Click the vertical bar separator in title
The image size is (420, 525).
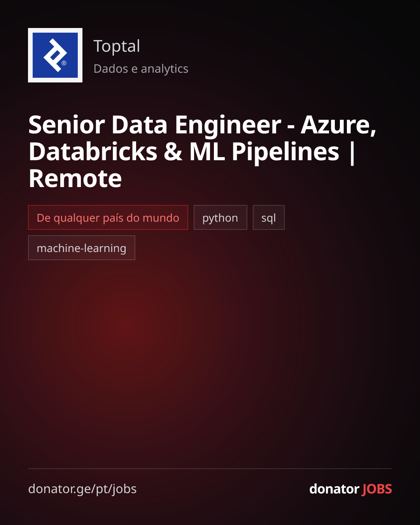click(352, 152)
